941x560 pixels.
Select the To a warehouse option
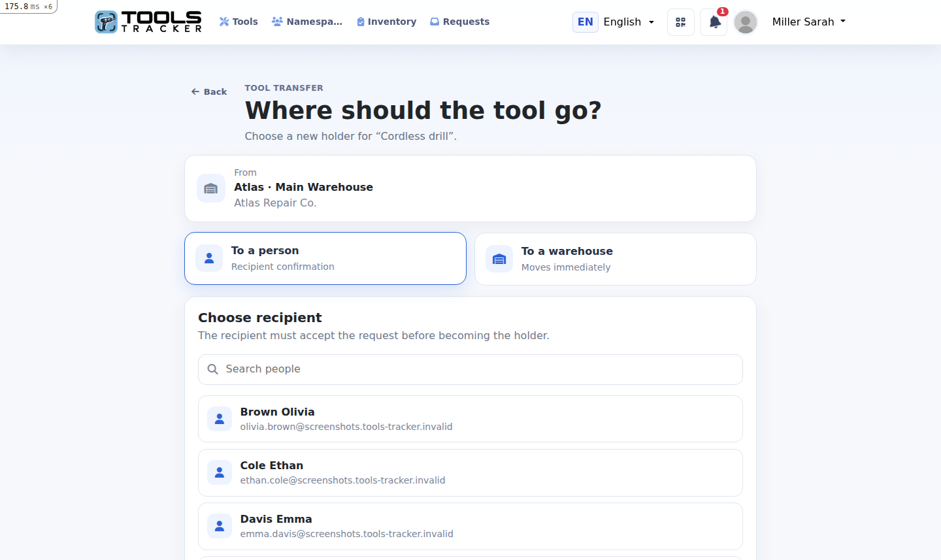coord(616,259)
